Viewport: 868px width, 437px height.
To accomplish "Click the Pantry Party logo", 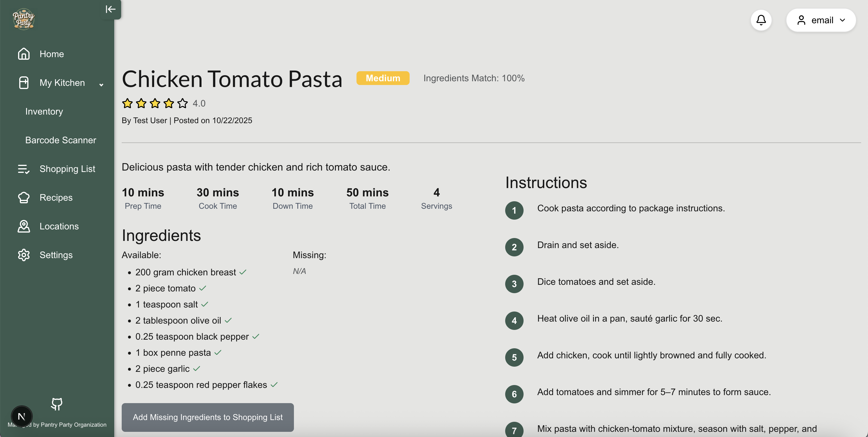I will 23,19.
